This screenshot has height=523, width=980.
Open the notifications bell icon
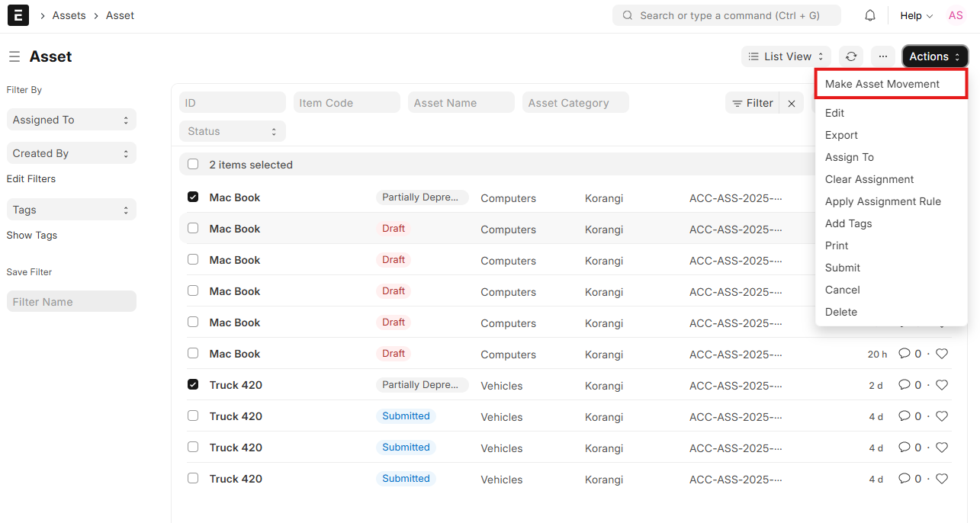[x=870, y=15]
